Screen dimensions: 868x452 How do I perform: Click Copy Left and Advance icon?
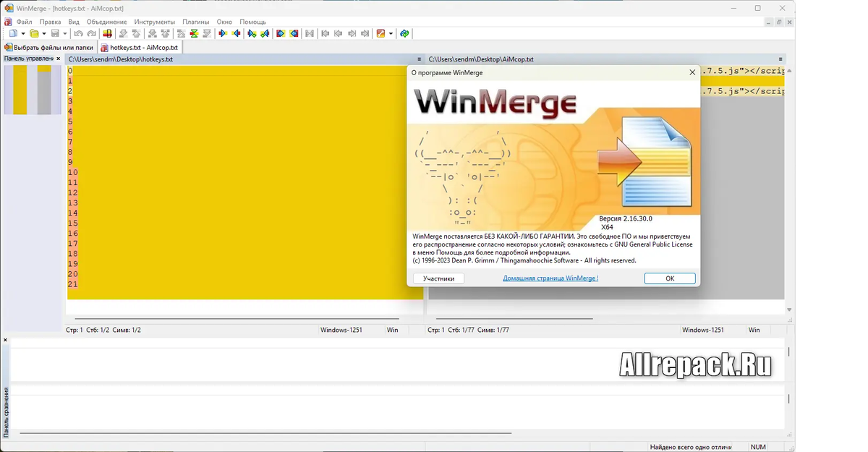(265, 33)
